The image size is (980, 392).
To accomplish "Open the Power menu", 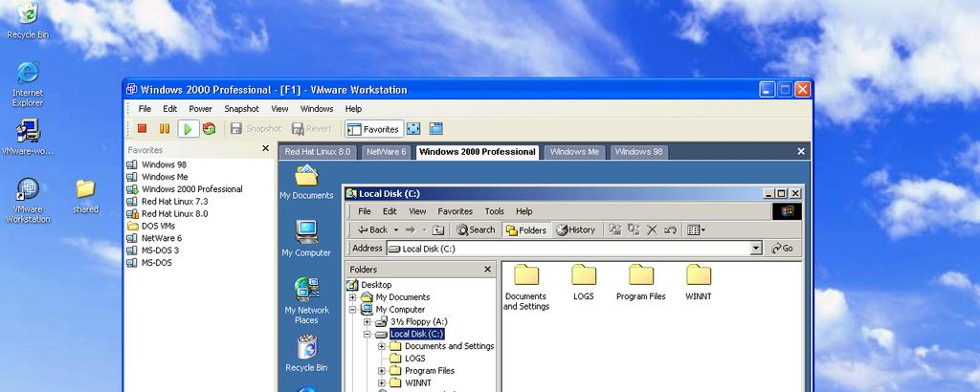I will [201, 109].
